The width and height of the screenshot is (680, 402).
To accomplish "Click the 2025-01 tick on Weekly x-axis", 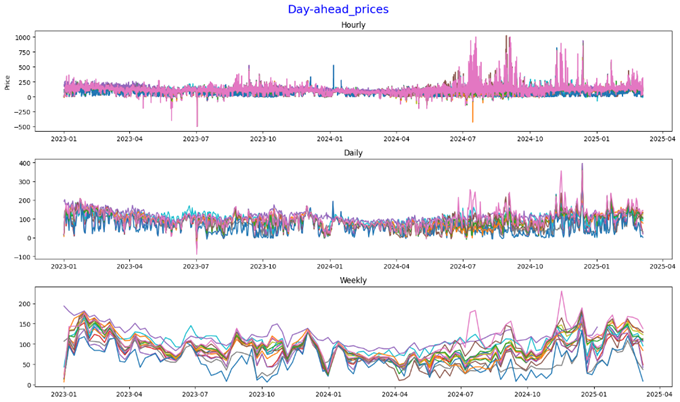I will (x=597, y=395).
